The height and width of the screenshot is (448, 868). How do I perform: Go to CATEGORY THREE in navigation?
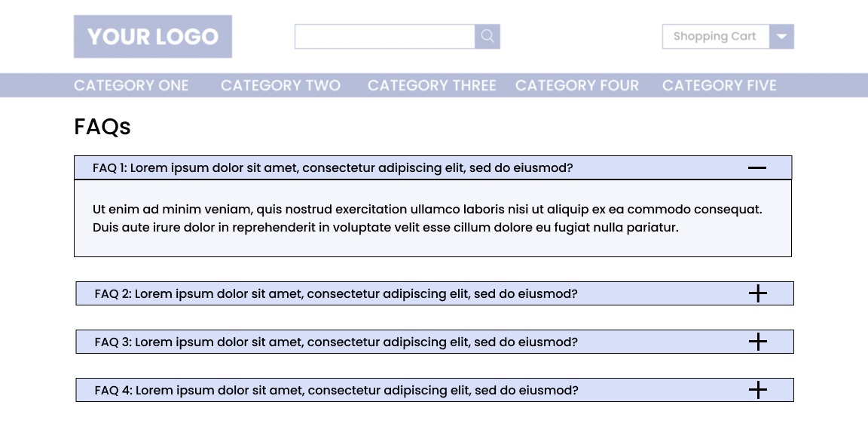(432, 85)
